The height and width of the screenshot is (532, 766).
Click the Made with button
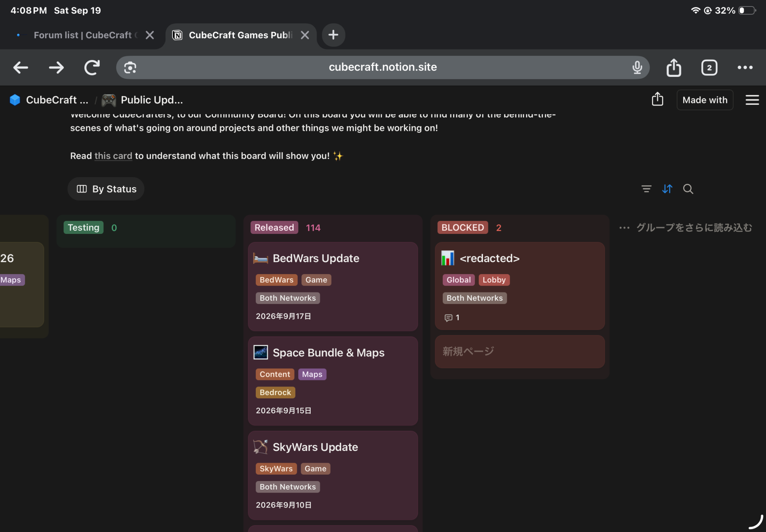(x=705, y=100)
